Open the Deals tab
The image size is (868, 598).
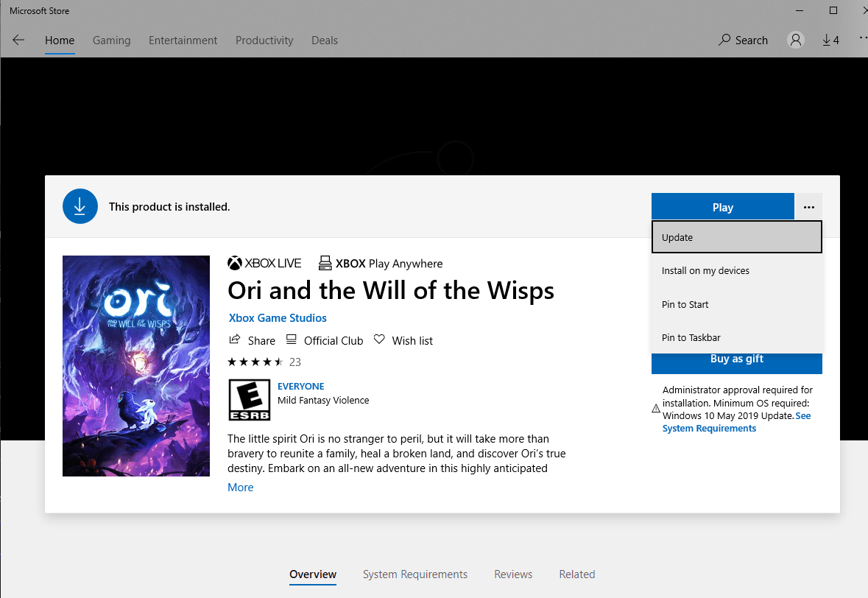click(x=325, y=41)
